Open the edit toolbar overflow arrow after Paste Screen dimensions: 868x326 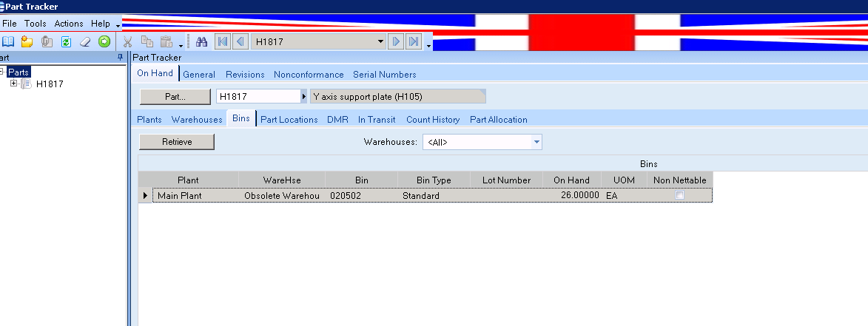[181, 46]
